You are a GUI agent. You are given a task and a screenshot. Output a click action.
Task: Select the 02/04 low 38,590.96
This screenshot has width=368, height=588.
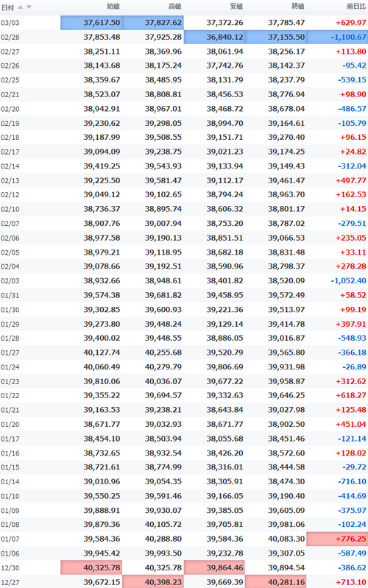point(224,266)
